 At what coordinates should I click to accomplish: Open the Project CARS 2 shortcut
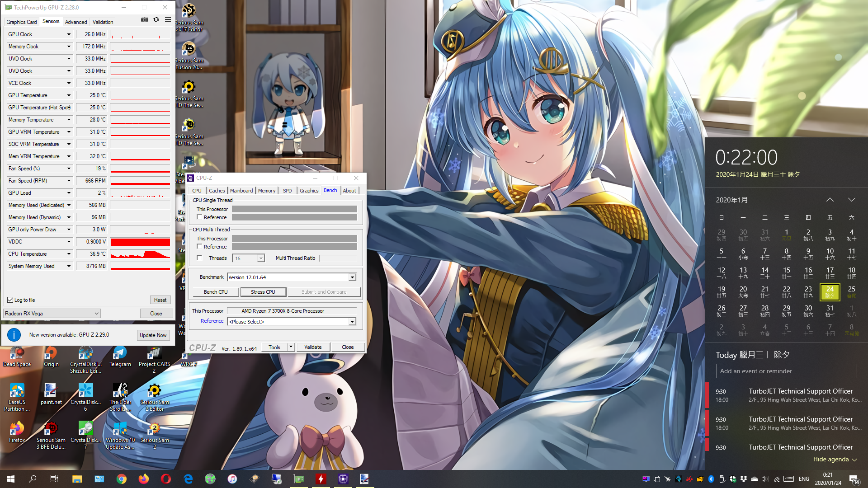(154, 360)
